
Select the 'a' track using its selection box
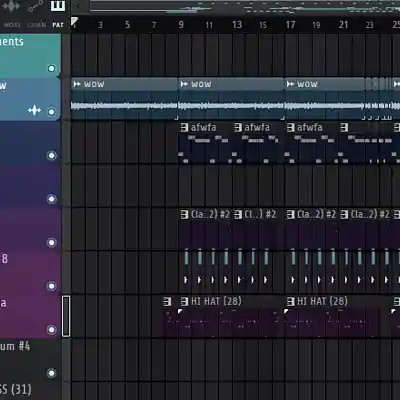point(66,316)
